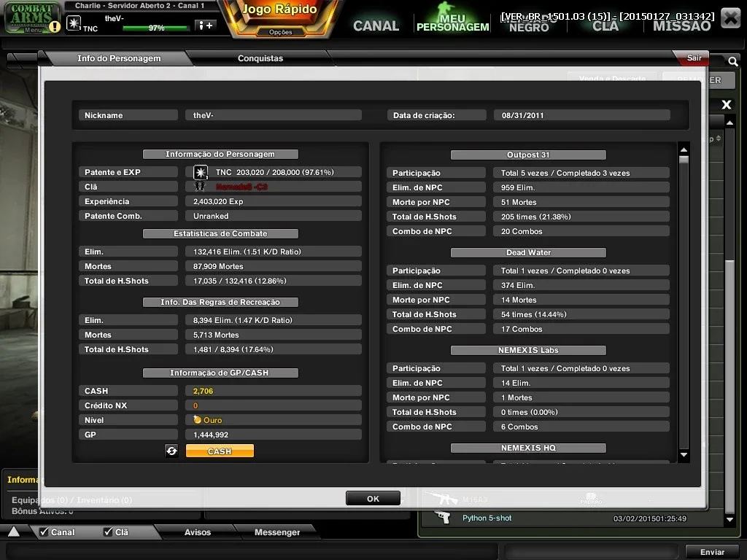Toggle the Canal chat checkbox
Viewport: 747px width, 560px height.
point(44,532)
